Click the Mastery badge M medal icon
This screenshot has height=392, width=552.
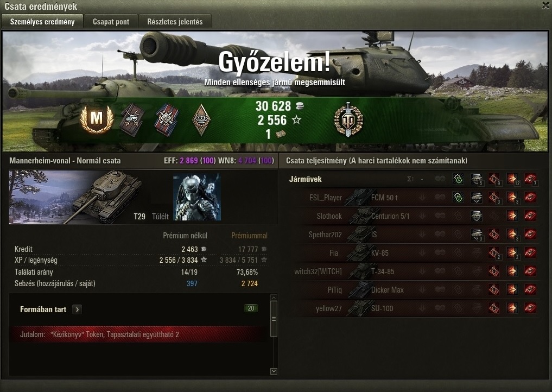tap(97, 119)
